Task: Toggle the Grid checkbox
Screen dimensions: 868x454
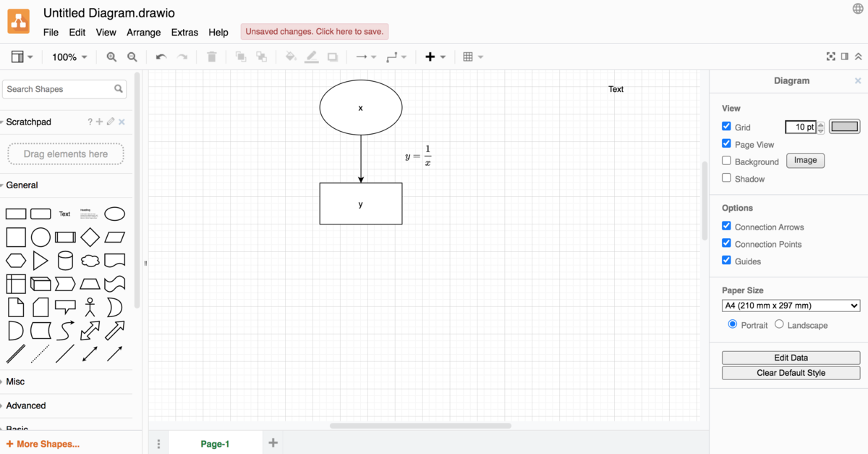Action: (726, 126)
